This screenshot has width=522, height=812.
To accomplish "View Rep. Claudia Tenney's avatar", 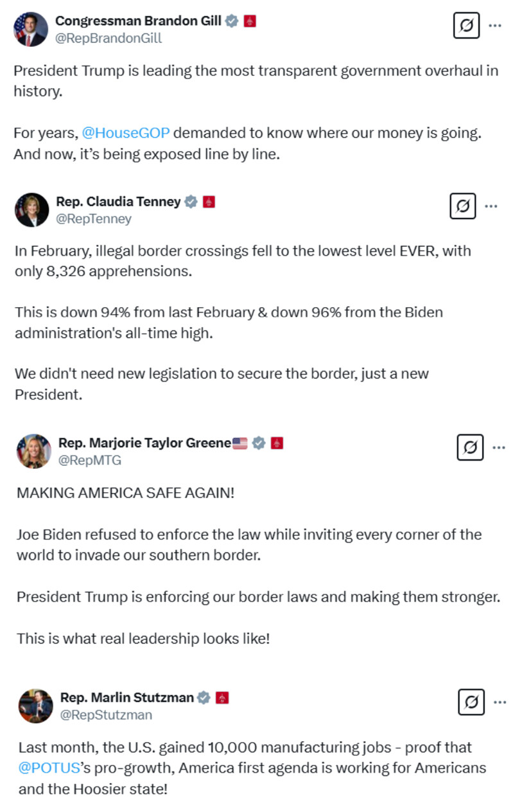I will (x=31, y=210).
